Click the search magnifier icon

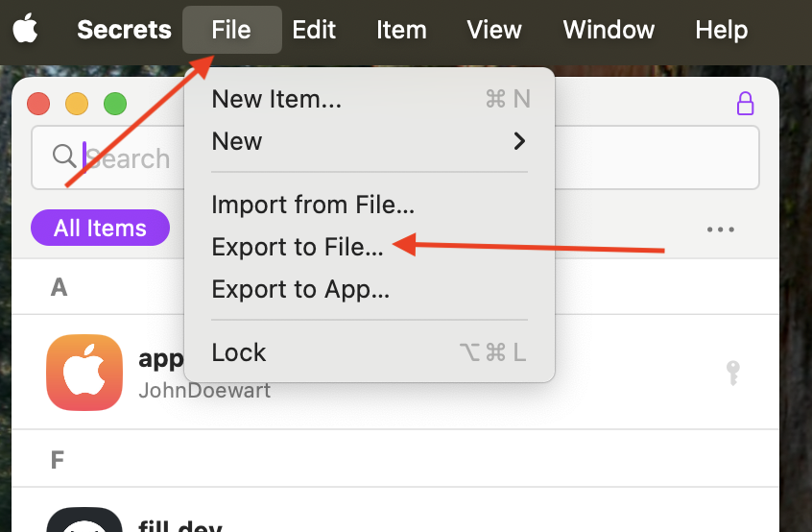pyautogui.click(x=64, y=156)
